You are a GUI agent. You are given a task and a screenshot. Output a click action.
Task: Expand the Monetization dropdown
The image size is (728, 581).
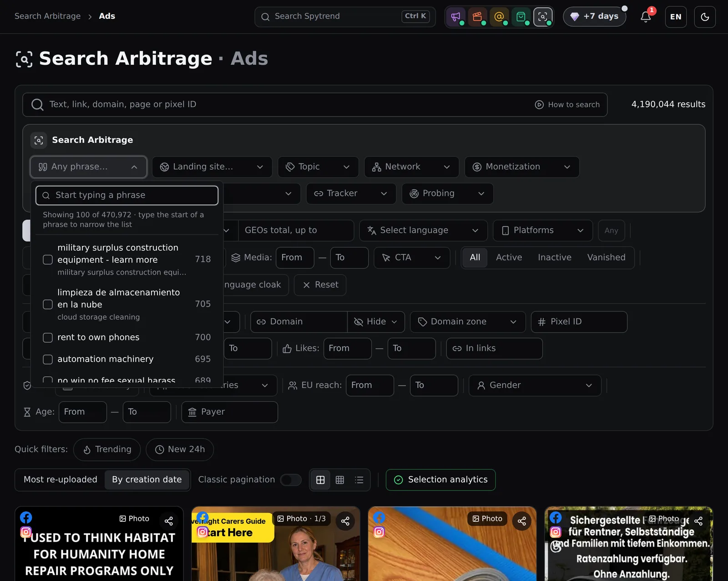point(522,167)
